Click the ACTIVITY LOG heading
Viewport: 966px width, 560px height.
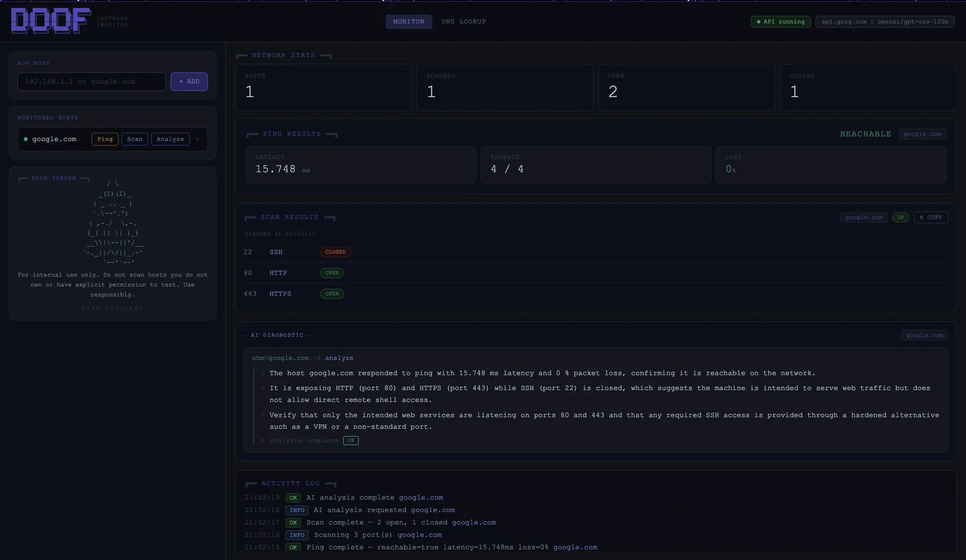coord(290,483)
